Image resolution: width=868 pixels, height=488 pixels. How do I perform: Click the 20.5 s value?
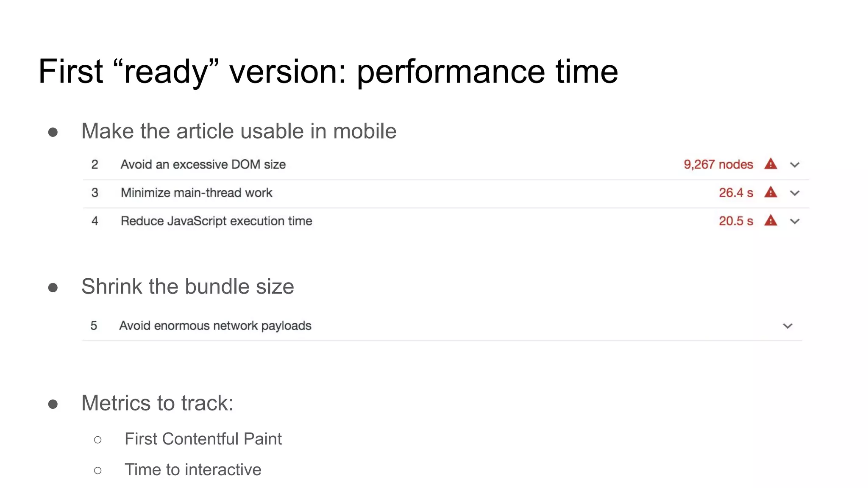[736, 221]
